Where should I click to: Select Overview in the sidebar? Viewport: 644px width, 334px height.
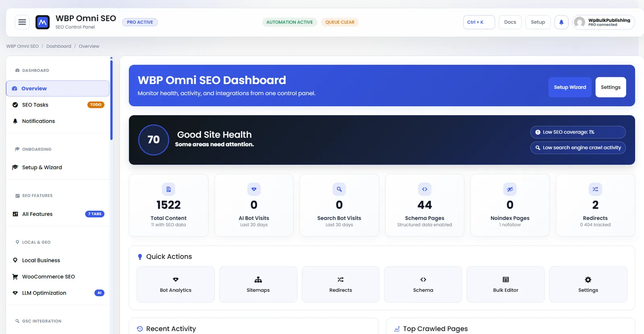pos(58,89)
